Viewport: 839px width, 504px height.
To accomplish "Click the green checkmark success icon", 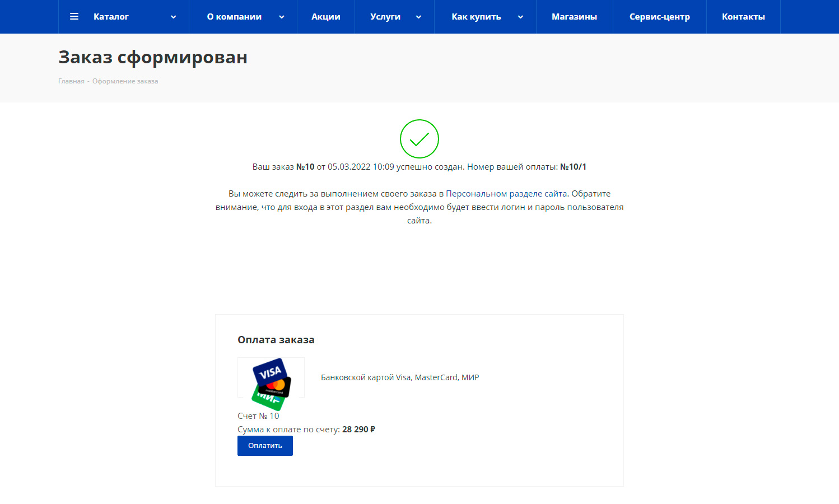I will [419, 139].
